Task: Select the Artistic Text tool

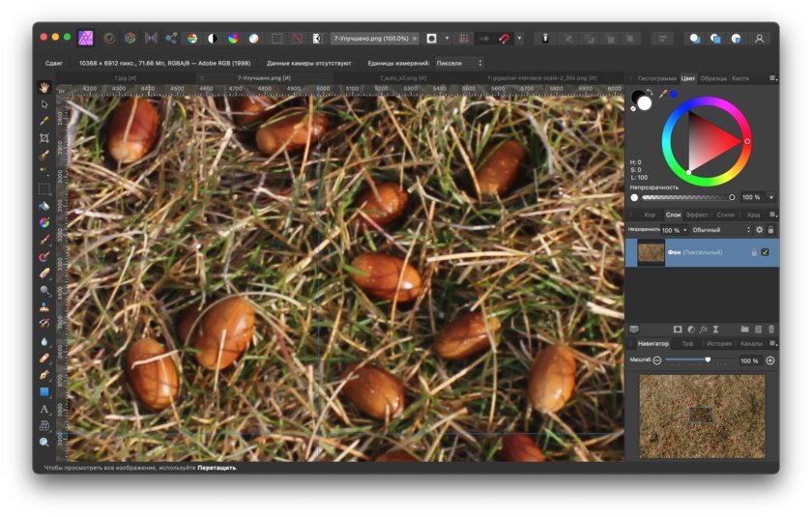Action: point(44,409)
